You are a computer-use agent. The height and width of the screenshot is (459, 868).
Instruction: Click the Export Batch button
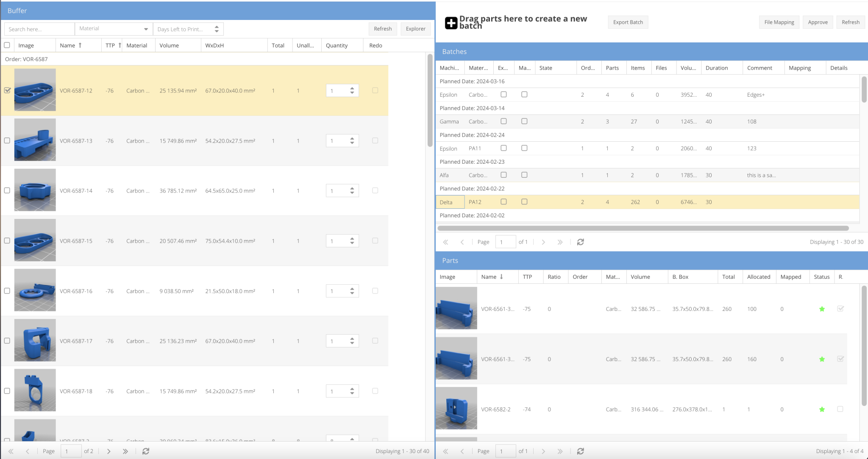click(x=628, y=22)
